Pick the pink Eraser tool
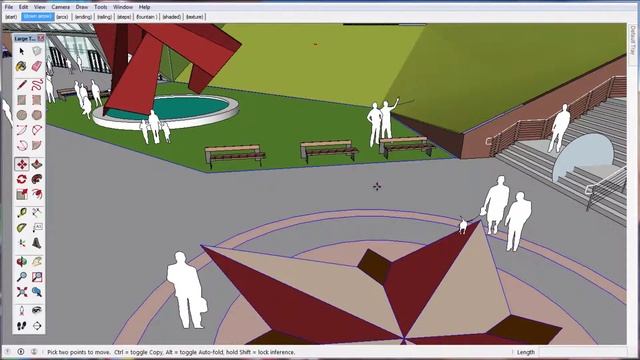Image resolution: width=640 pixels, height=360 pixels. [37, 66]
